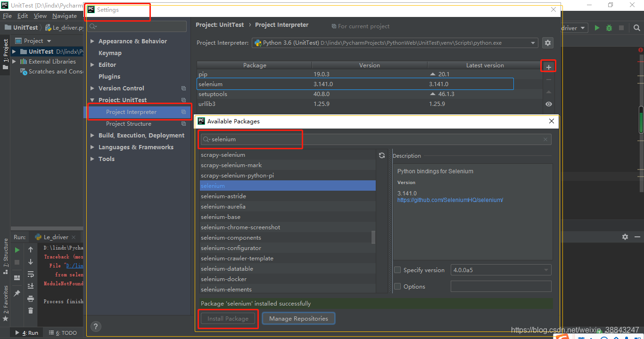
Task: Click the down stack trace arrow in Run panel
Action: (31, 262)
